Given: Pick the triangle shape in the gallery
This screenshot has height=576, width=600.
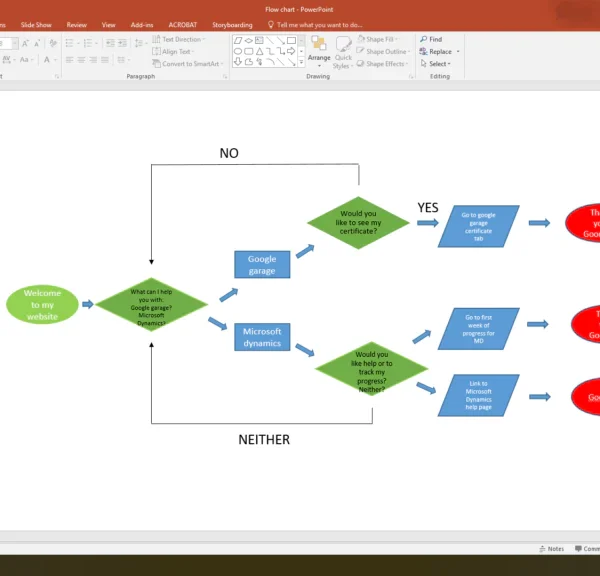Looking at the screenshot, I should click(259, 51).
